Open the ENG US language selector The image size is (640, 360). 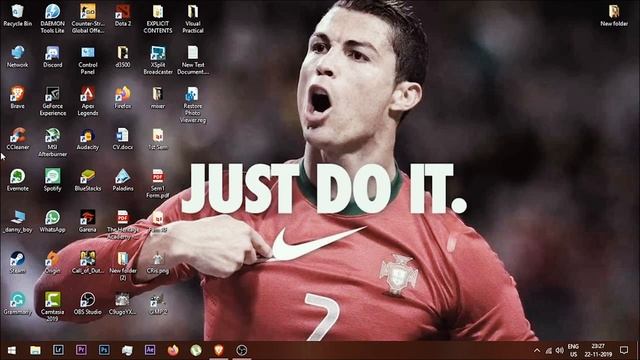tap(573, 351)
